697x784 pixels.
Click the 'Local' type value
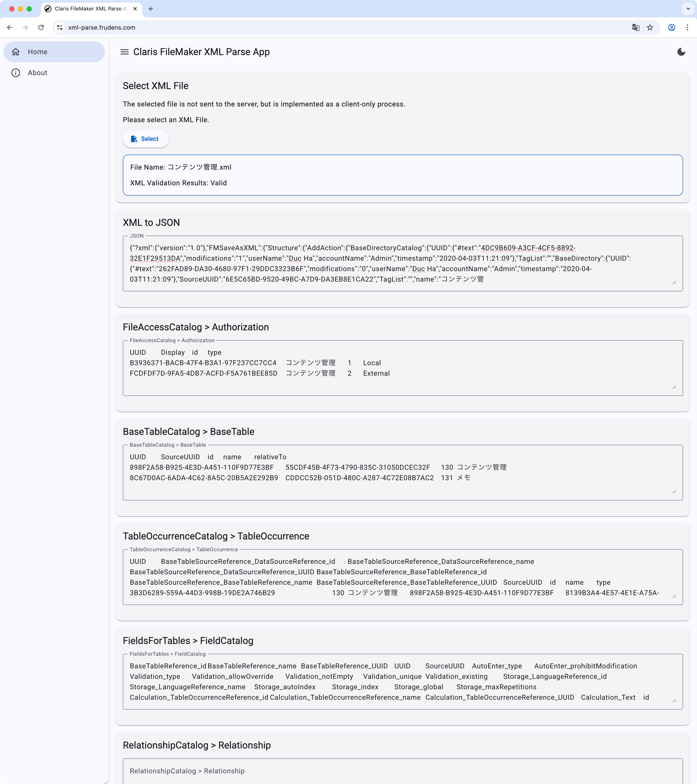tap(372, 363)
